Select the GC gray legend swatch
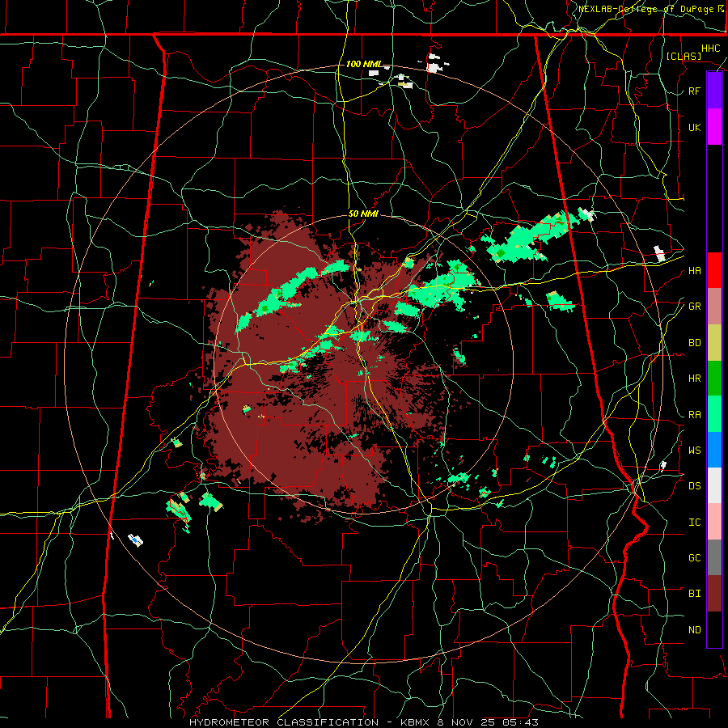 tap(714, 557)
